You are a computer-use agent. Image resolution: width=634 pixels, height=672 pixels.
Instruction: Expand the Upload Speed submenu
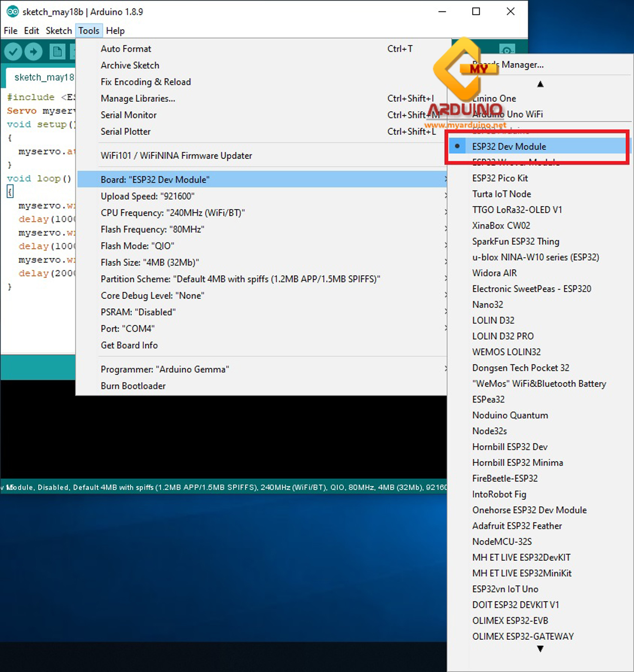147,196
